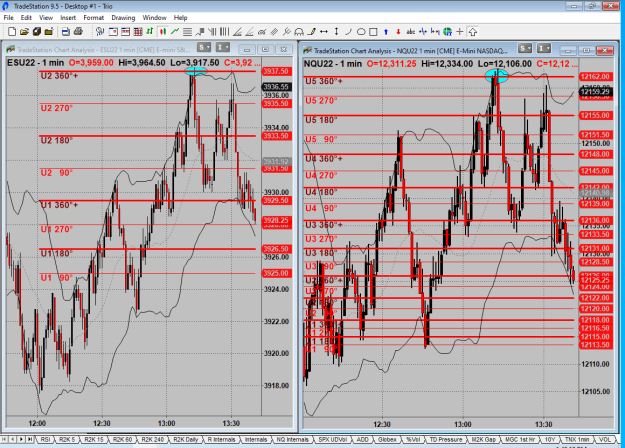Click the U2 360°+ line label in ESU22 chart
Screen dimensions: 625x448
tap(59, 76)
